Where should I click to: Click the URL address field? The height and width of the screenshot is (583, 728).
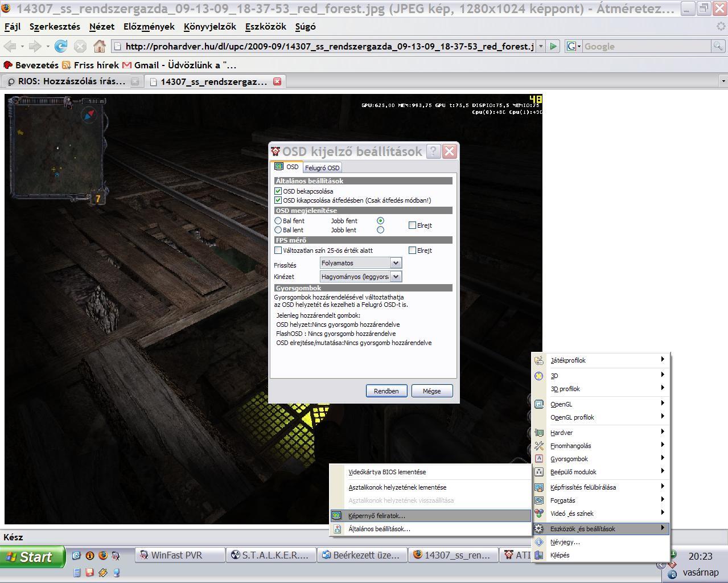[x=330, y=47]
